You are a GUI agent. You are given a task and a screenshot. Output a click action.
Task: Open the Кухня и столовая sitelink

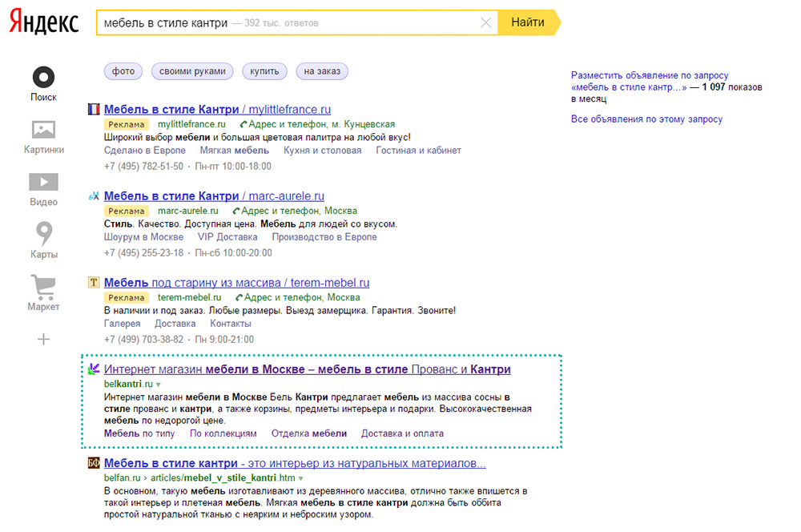[x=322, y=151]
